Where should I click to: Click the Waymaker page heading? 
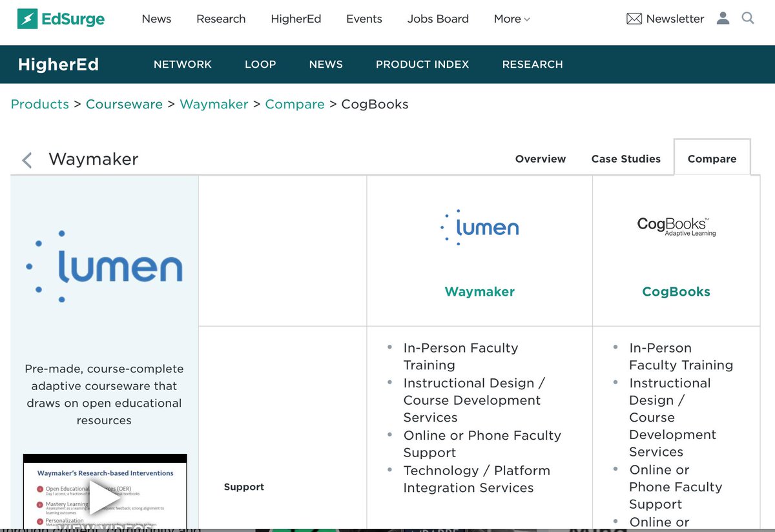pos(94,159)
